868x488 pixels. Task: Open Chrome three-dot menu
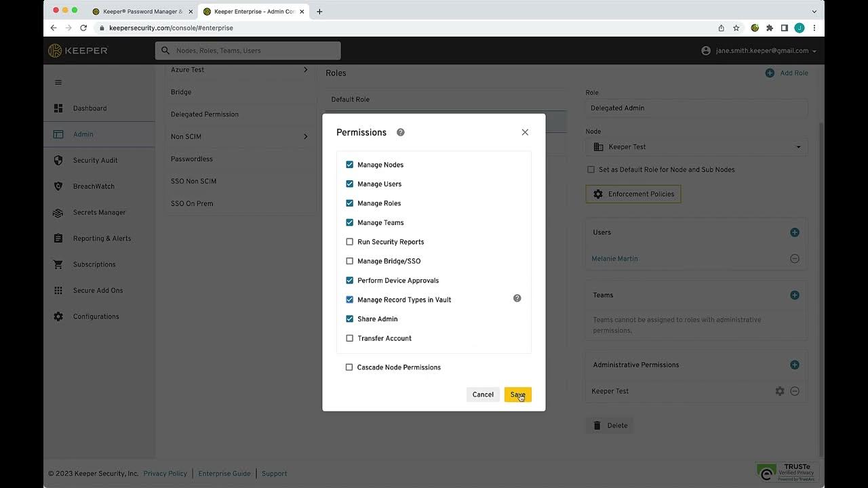tap(814, 28)
